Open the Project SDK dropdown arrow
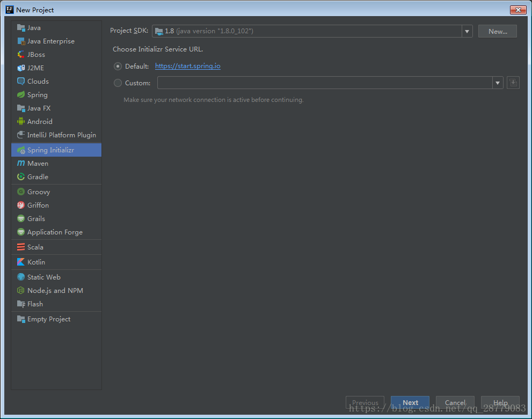The height and width of the screenshot is (419, 532). pyautogui.click(x=467, y=31)
